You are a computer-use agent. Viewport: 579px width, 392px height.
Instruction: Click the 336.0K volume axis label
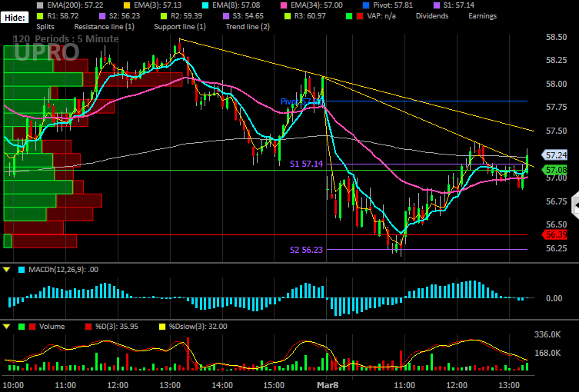547,334
